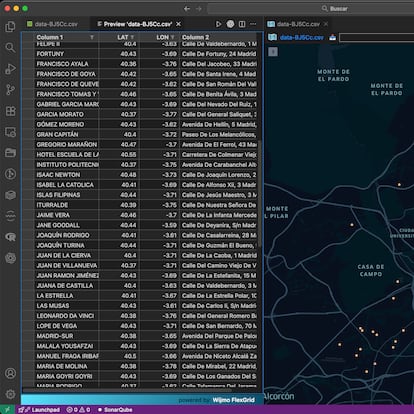The height and width of the screenshot is (414, 414).
Task: Click the Alcorcón label on the map
Action: tap(279, 396)
